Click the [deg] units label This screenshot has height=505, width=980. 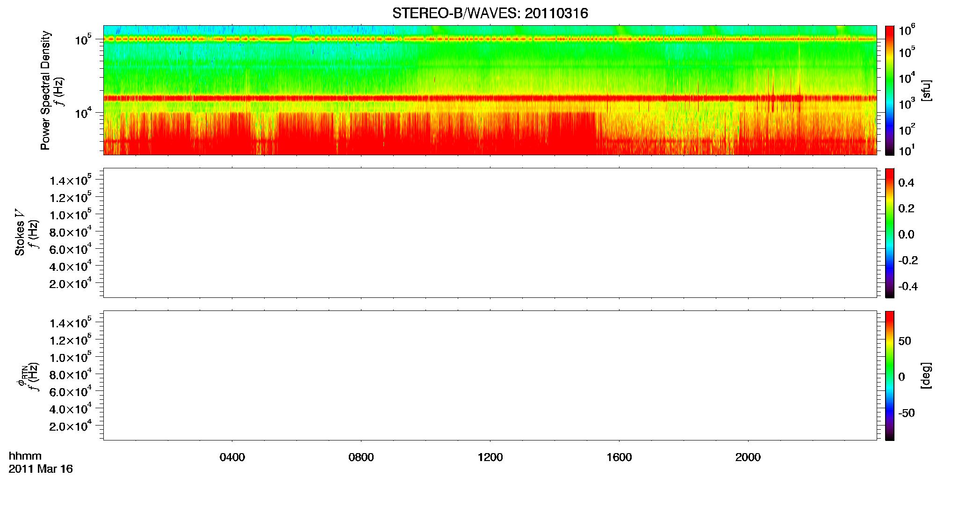926,375
